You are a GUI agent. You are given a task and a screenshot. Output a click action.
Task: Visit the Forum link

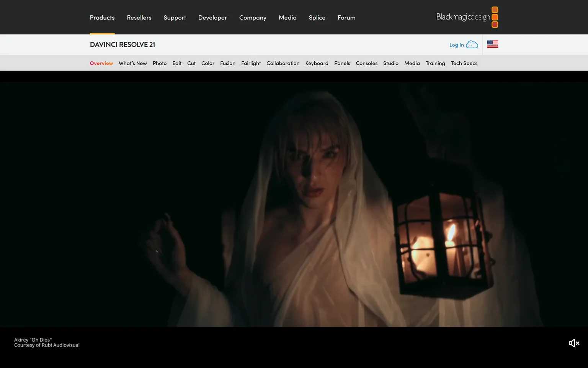click(346, 18)
